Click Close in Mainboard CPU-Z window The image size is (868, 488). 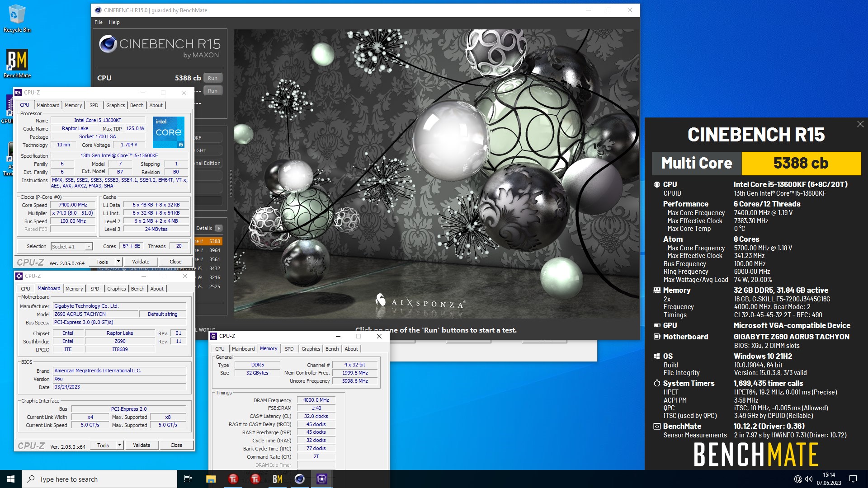click(176, 445)
